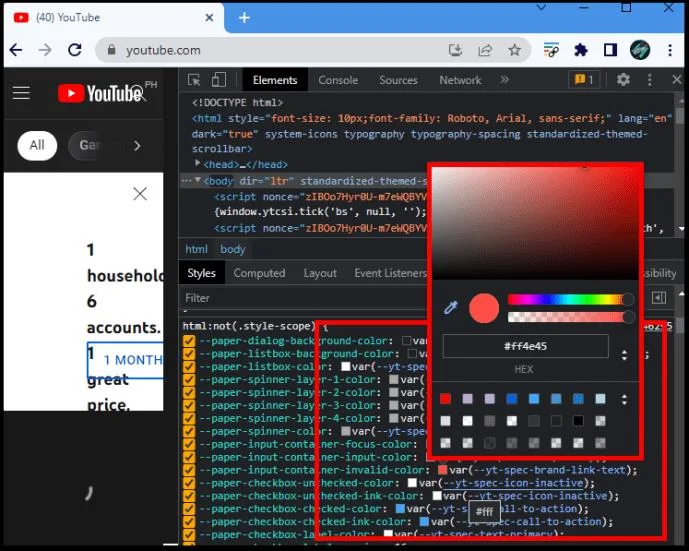Open the Chrome profile avatar
The height and width of the screenshot is (551, 689).
point(640,50)
